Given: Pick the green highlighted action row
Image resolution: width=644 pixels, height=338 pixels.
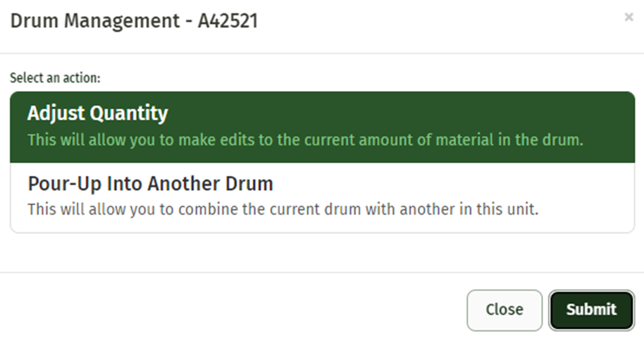Looking at the screenshot, I should [x=322, y=127].
